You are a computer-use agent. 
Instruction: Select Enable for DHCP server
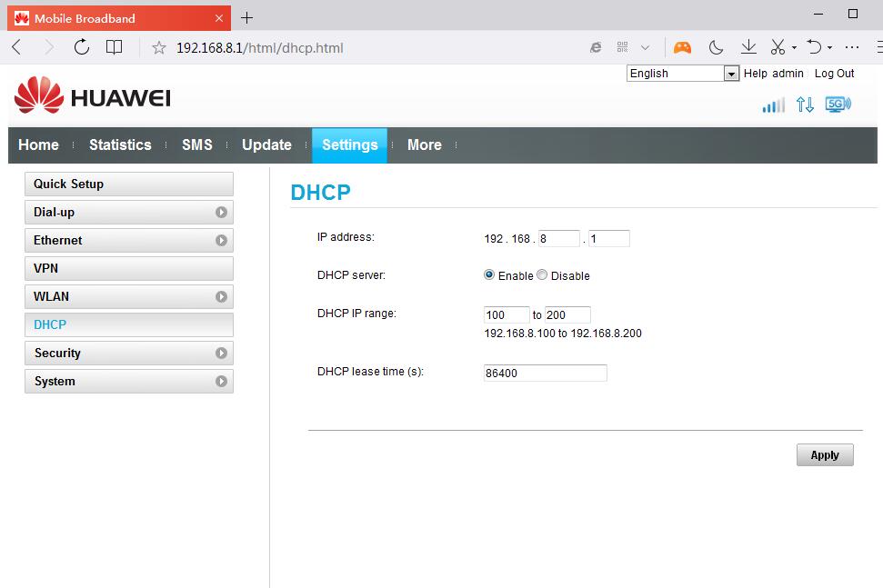tap(489, 275)
